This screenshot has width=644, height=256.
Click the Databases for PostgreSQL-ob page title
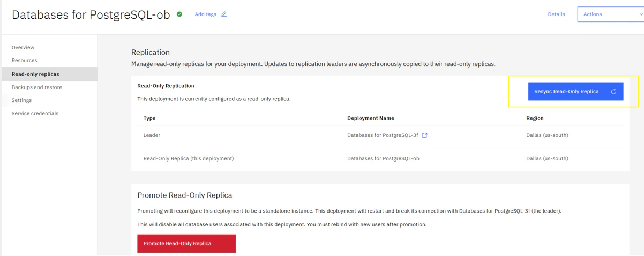(91, 15)
